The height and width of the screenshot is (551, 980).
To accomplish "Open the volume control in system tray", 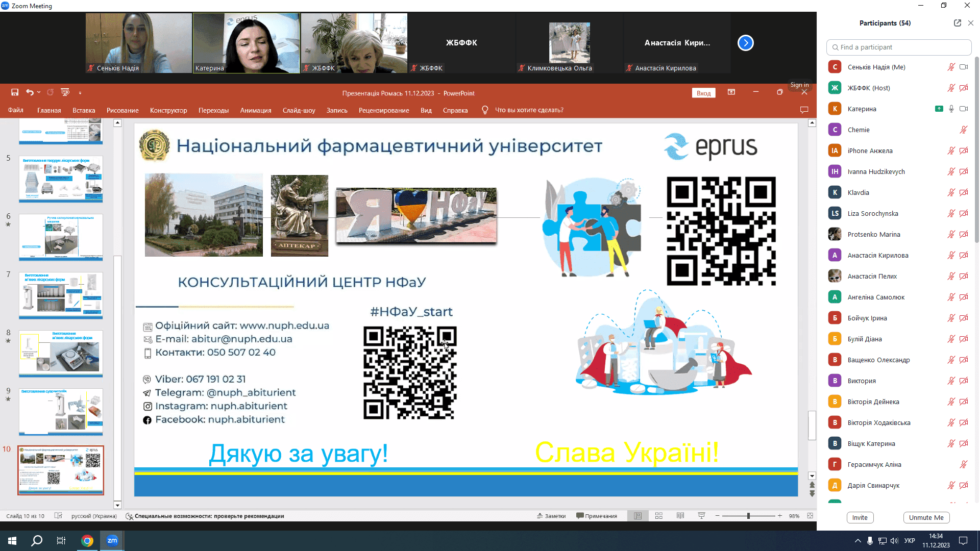I will [894, 541].
